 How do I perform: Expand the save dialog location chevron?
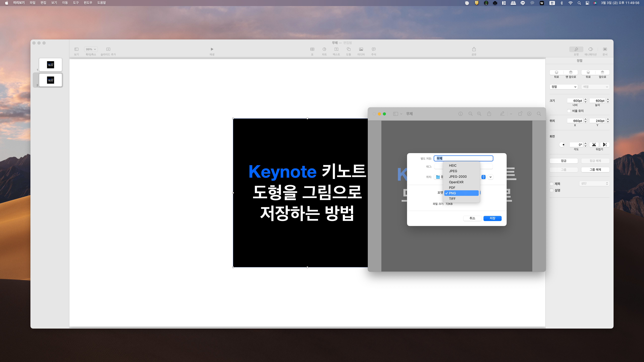[x=491, y=177]
